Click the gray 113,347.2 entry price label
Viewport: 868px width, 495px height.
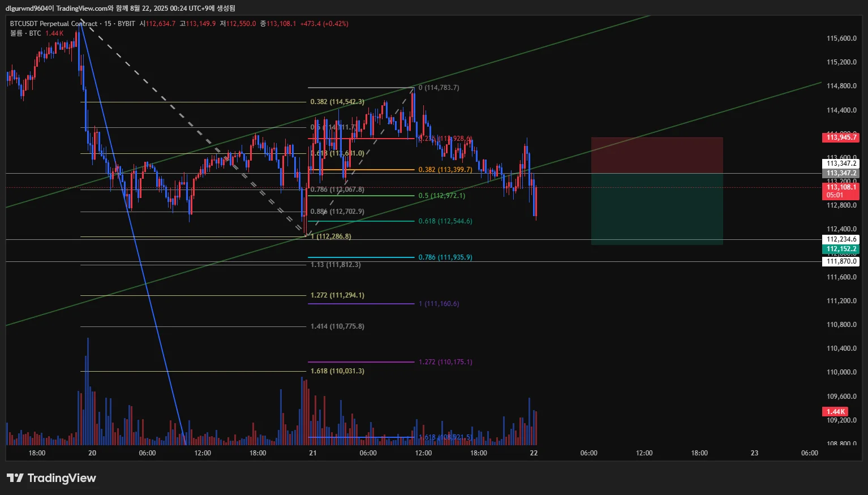point(840,173)
